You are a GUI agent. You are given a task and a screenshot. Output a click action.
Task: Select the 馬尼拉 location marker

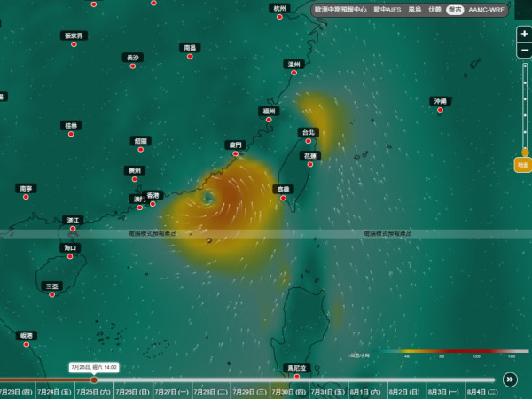point(297,376)
